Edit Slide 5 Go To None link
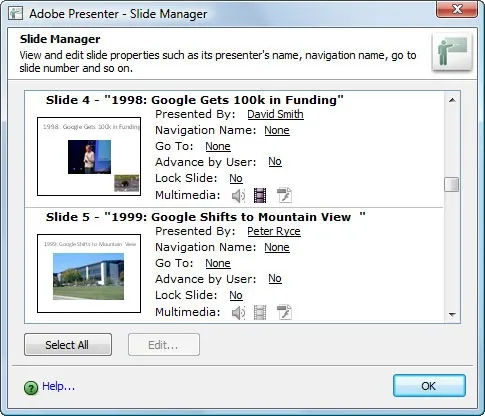 (x=218, y=263)
